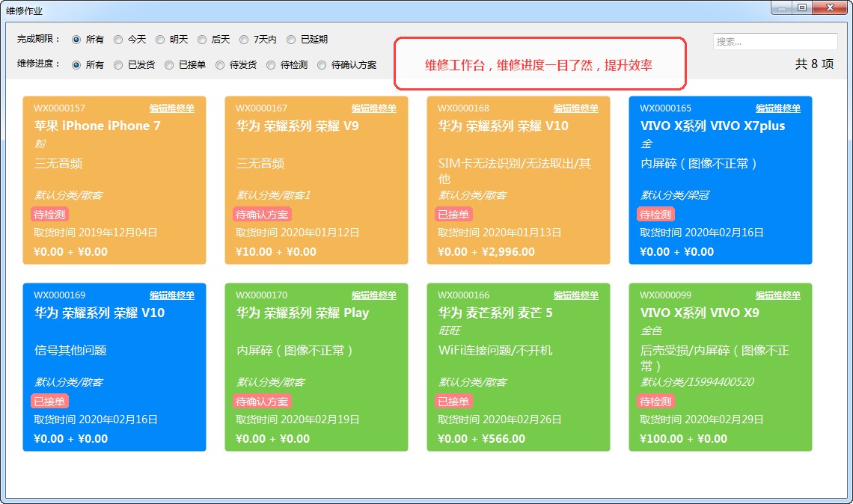Open 编辑维修单 link on WX0000099 card
The width and height of the screenshot is (853, 504).
pos(778,295)
